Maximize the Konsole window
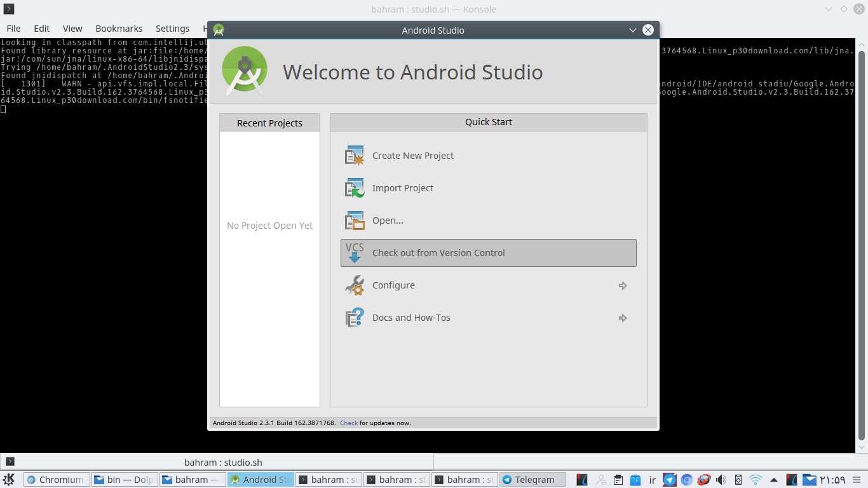The image size is (868, 488). pyautogui.click(x=844, y=10)
